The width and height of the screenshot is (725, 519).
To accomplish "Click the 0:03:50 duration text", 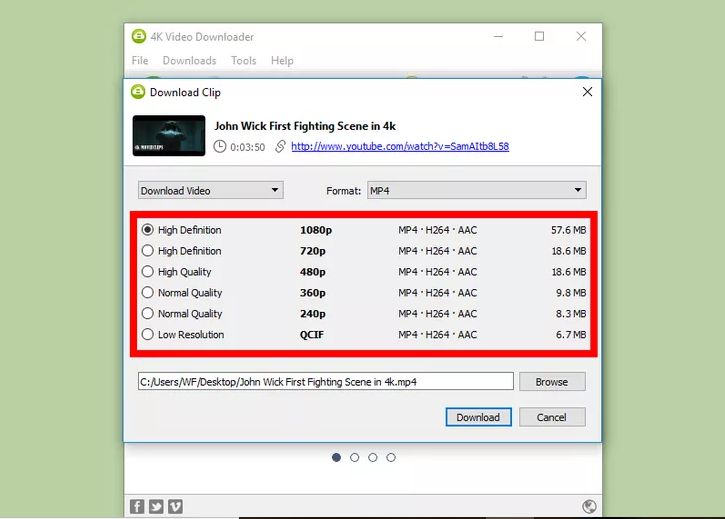I will coord(247,147).
